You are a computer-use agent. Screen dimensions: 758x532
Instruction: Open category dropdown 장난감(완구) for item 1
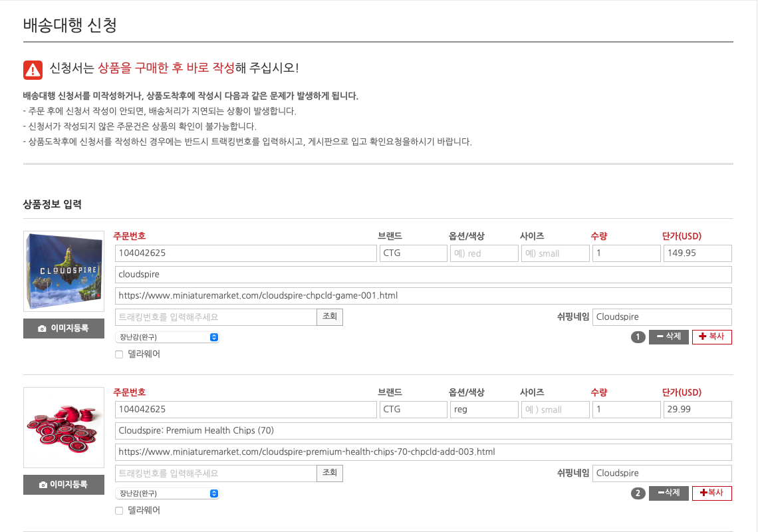tap(168, 337)
